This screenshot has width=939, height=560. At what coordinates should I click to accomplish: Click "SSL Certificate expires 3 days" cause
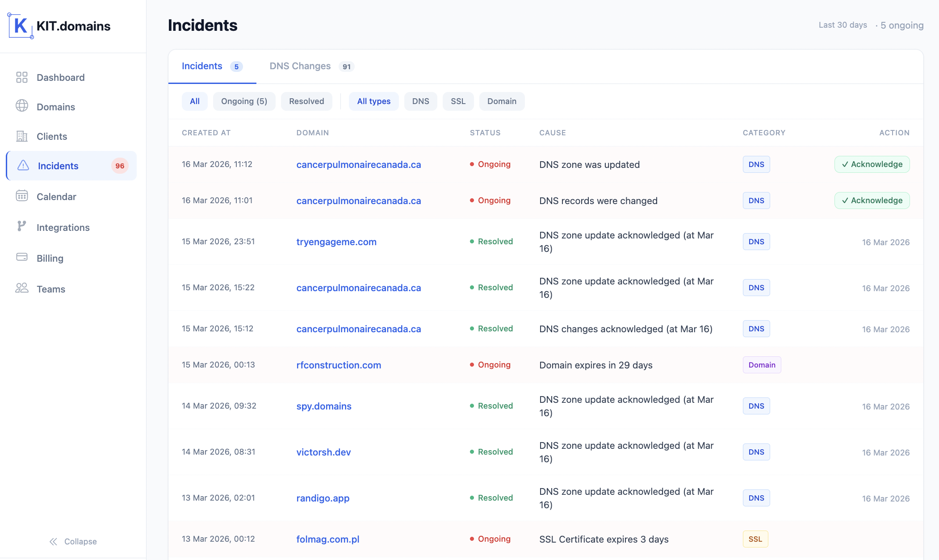[604, 539]
